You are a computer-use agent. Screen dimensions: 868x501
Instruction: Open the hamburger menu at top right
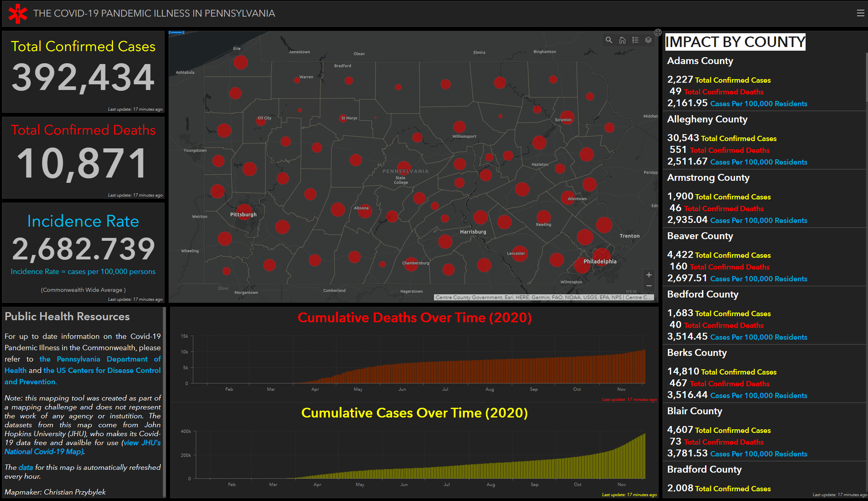tap(860, 13)
